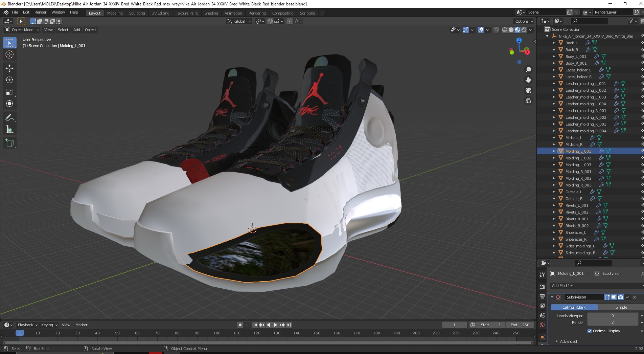Play the timeline animation
The width and height of the screenshot is (644, 354).
point(275,325)
